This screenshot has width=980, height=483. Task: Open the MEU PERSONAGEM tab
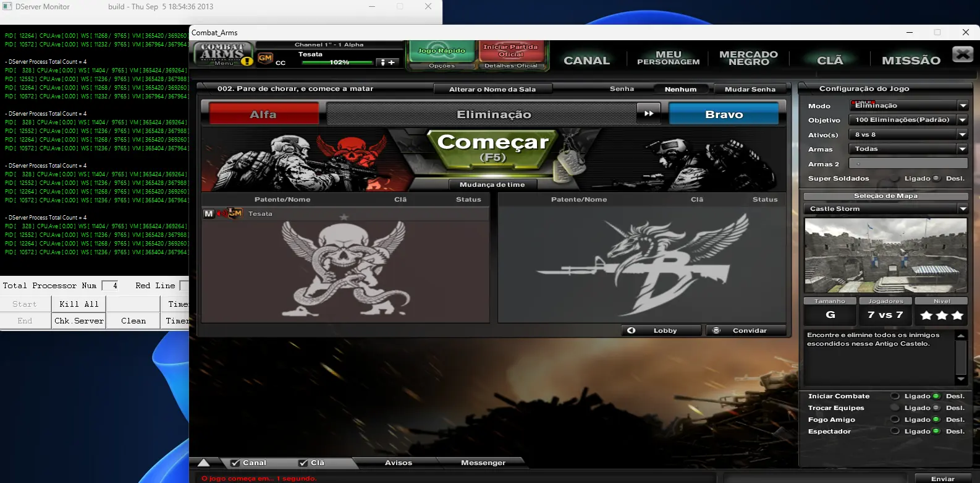(669, 58)
